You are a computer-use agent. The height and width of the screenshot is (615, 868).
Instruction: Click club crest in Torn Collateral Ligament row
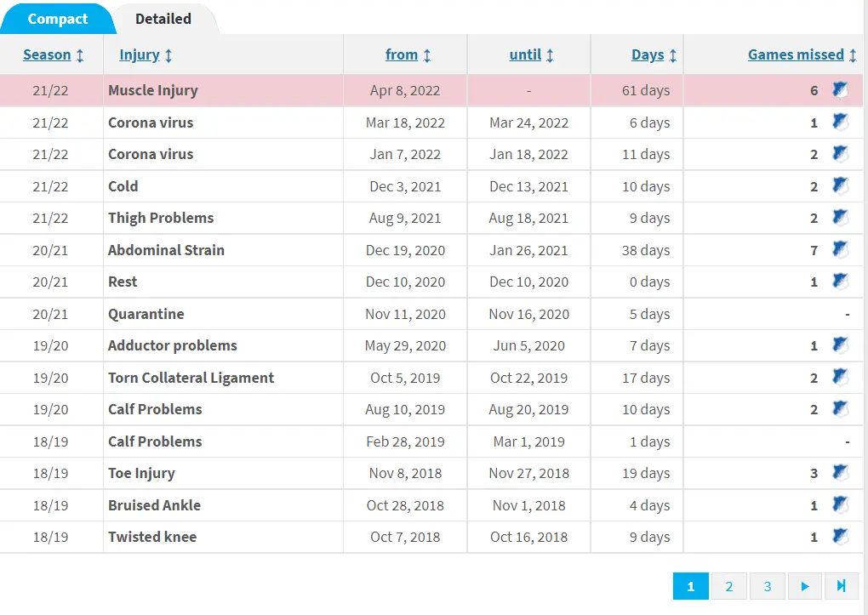tap(840, 378)
